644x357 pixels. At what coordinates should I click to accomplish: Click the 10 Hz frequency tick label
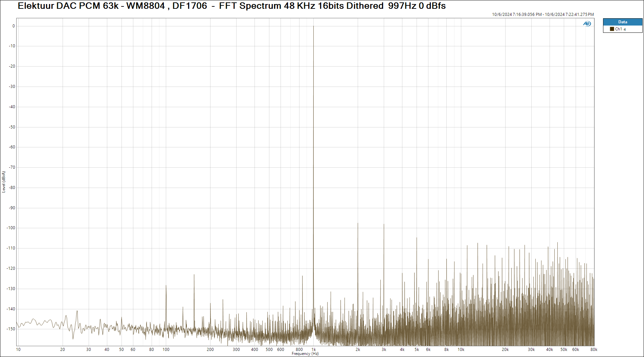coord(18,350)
